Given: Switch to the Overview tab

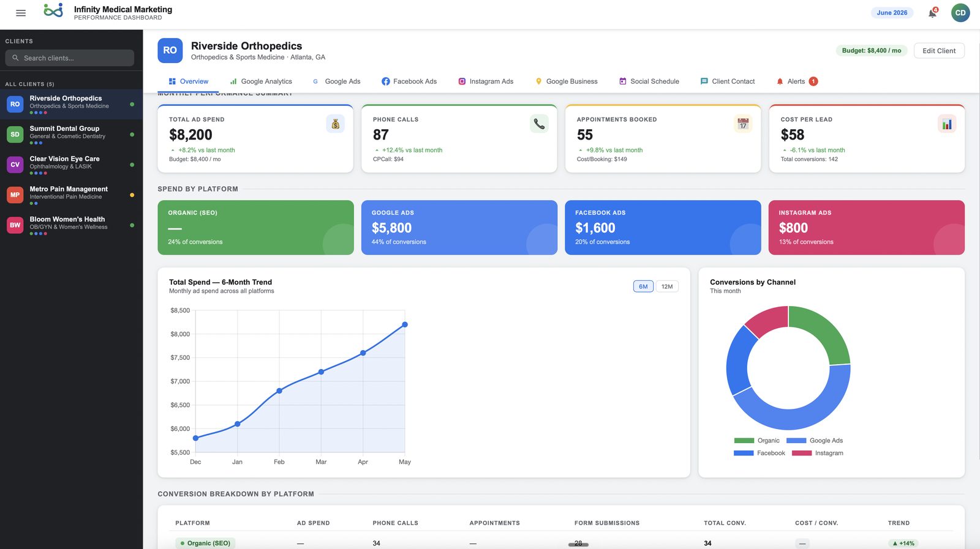Looking at the screenshot, I should click(x=189, y=81).
